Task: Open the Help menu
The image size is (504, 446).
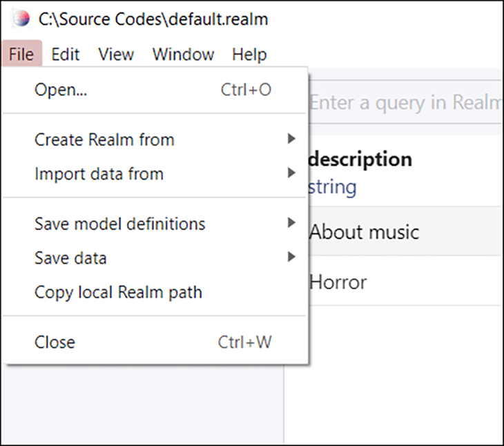Action: [x=249, y=55]
